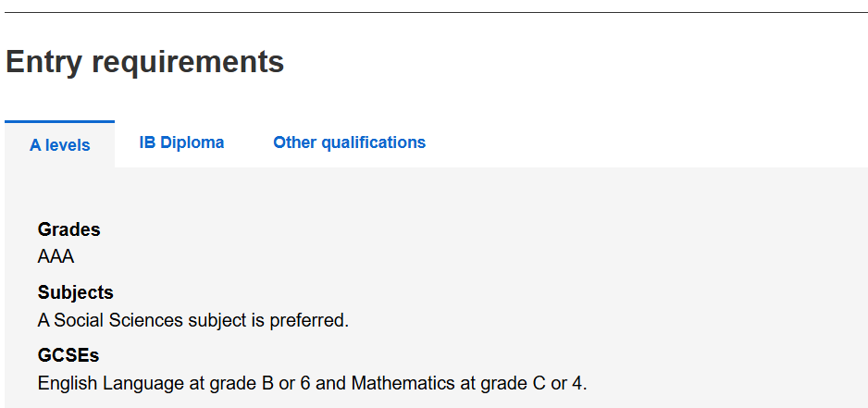Open the A levels tab
The width and height of the screenshot is (868, 408).
click(x=60, y=145)
